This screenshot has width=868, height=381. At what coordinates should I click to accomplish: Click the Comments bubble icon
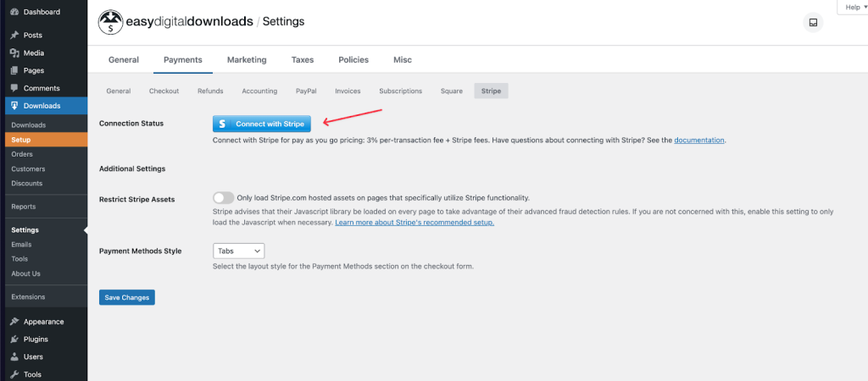tap(14, 88)
